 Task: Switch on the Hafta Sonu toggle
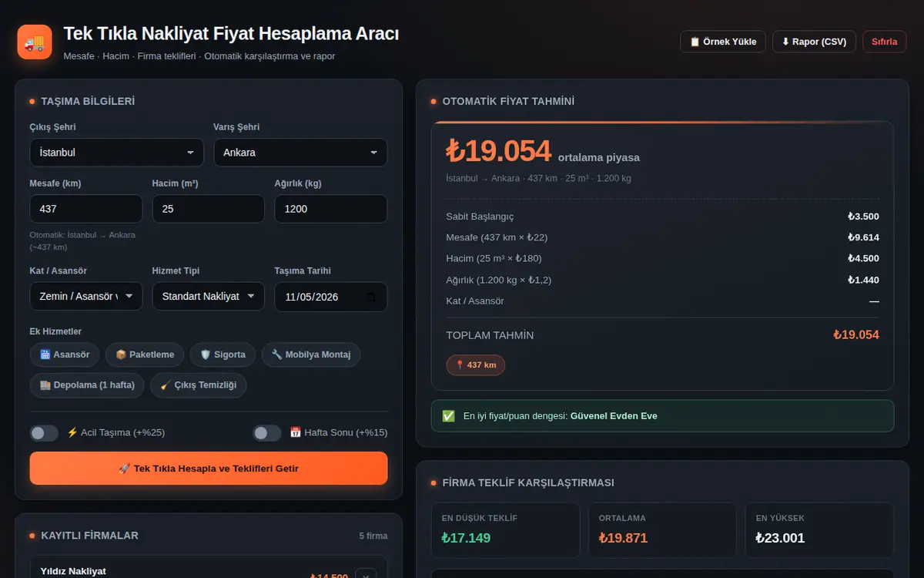[267, 433]
